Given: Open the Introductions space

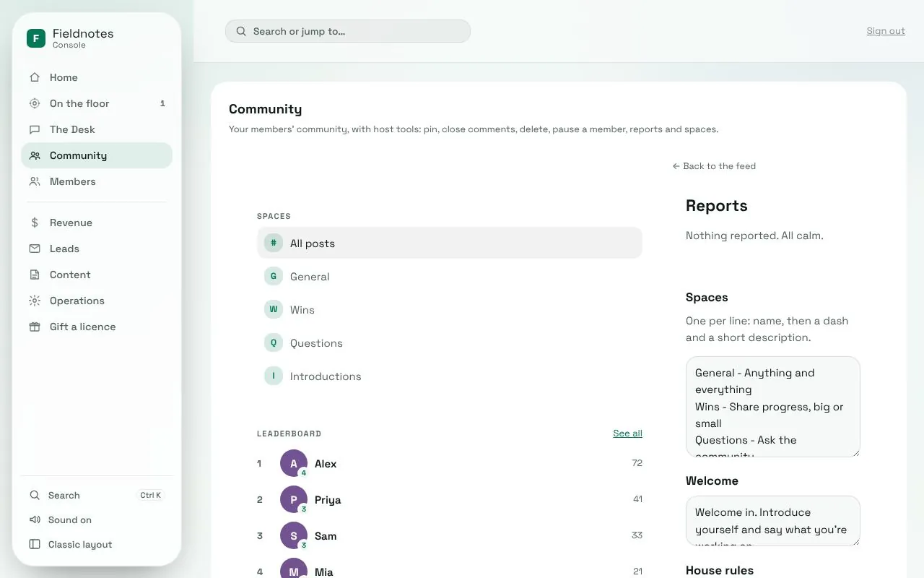Looking at the screenshot, I should (450, 376).
